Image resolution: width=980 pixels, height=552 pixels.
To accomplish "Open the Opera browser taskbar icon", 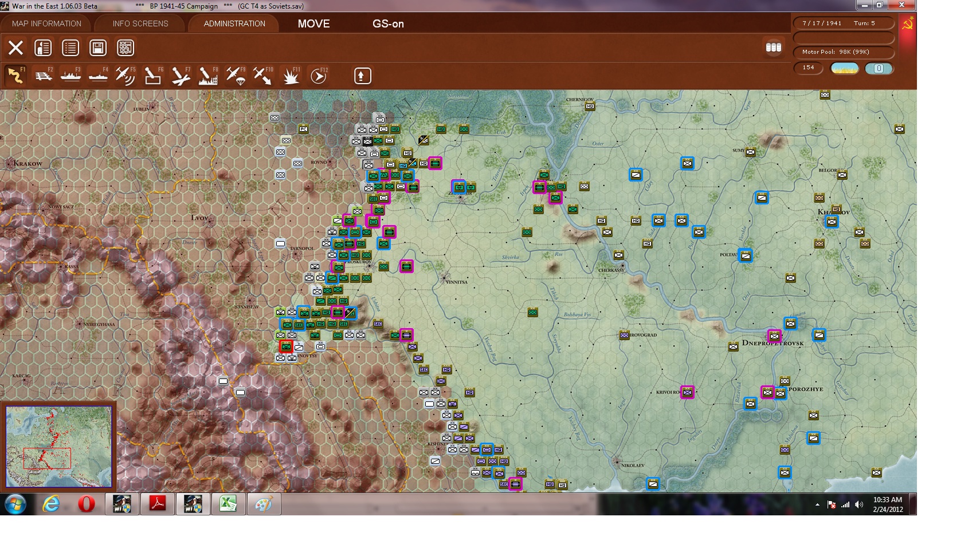I will pyautogui.click(x=87, y=504).
